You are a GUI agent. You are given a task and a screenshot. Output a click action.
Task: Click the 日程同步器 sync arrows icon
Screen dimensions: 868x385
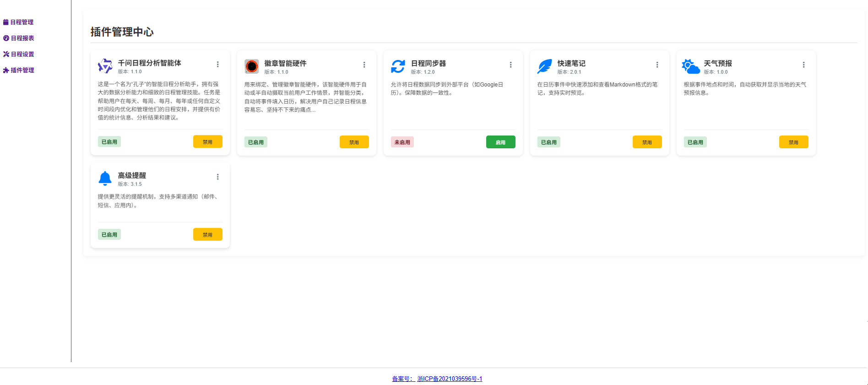click(398, 66)
